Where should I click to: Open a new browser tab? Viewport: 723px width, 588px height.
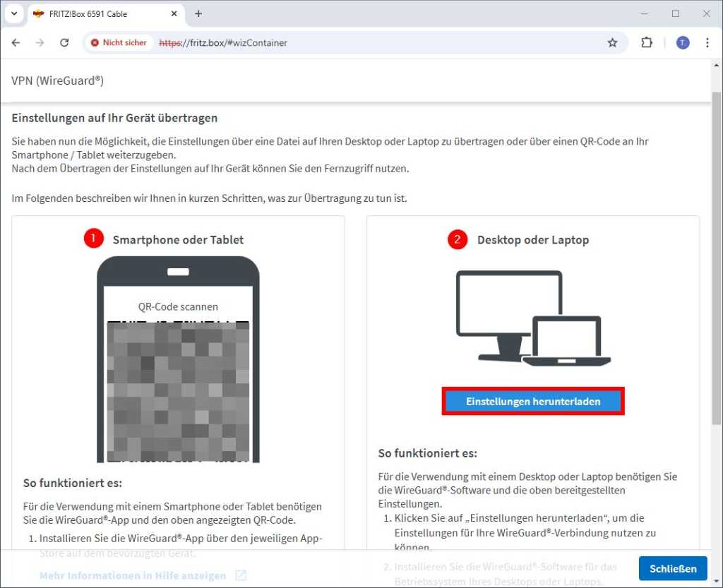199,13
